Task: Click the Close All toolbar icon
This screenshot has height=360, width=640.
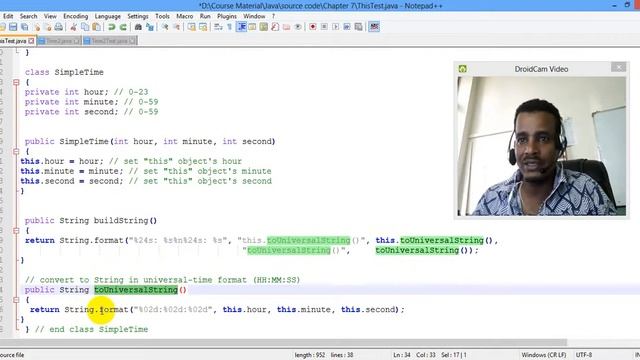Action: (x=47, y=27)
